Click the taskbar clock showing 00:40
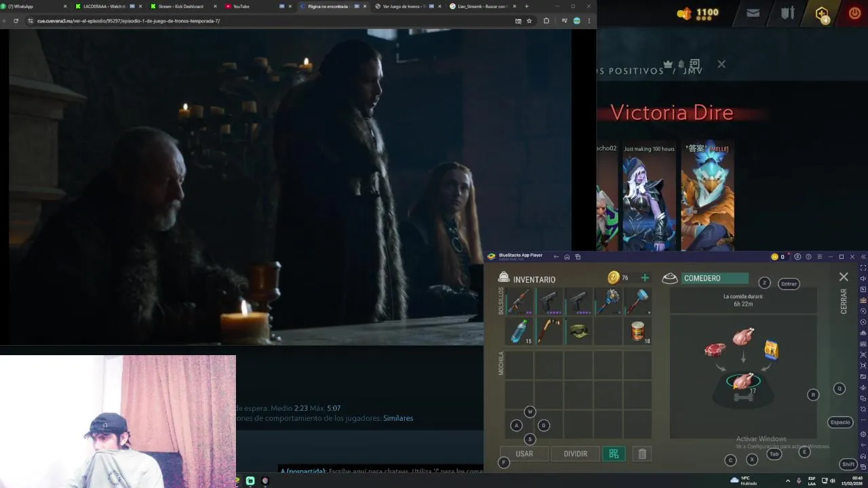Screen dimensions: 868x488 click(852, 481)
